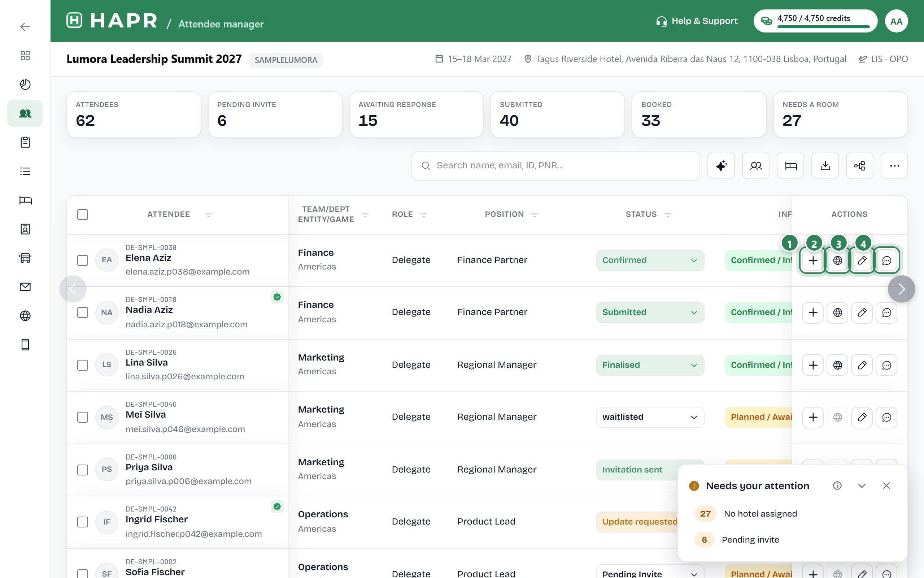Click the edit pencil for Lina Silva
The image size is (924, 578).
[862, 365]
